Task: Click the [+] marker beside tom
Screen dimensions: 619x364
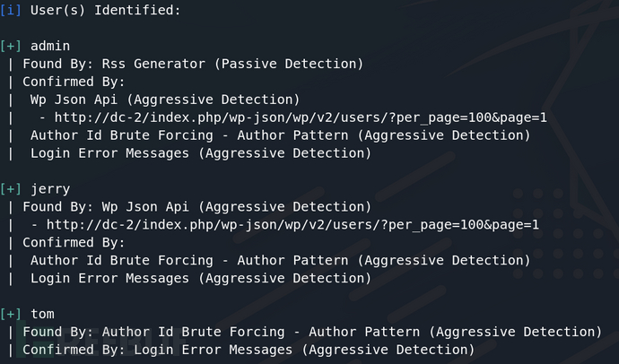Action: tap(12, 314)
